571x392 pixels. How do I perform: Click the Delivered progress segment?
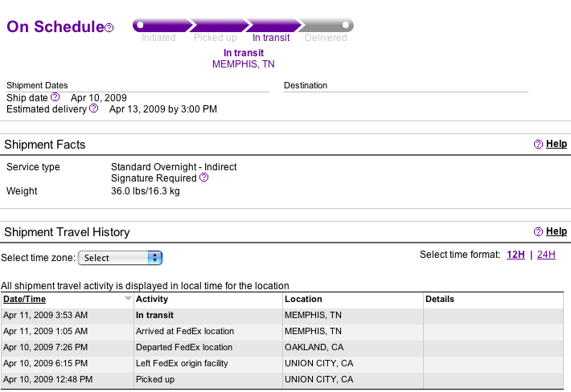tap(326, 26)
